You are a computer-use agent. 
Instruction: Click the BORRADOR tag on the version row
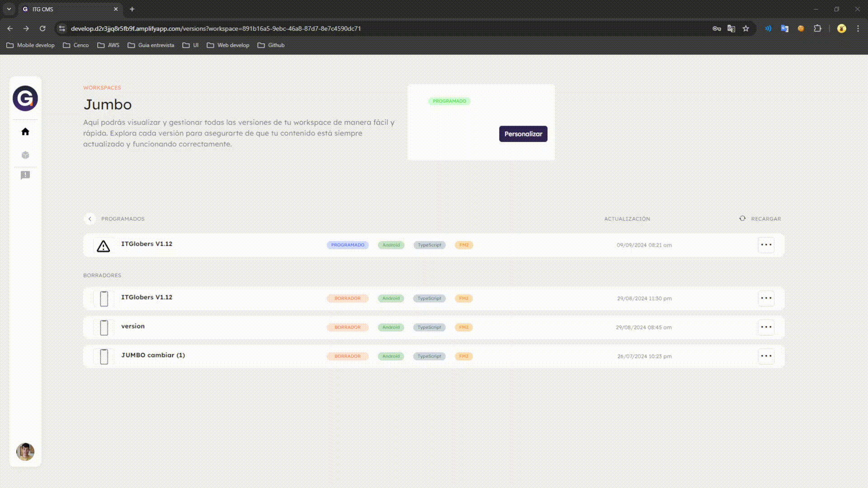pos(348,327)
